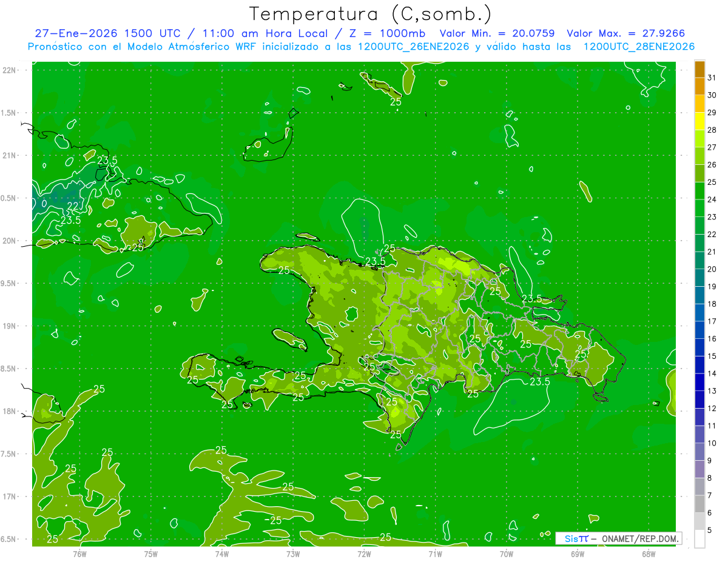Click the green 24 legend color swatch
728x562 pixels.
pos(699,192)
